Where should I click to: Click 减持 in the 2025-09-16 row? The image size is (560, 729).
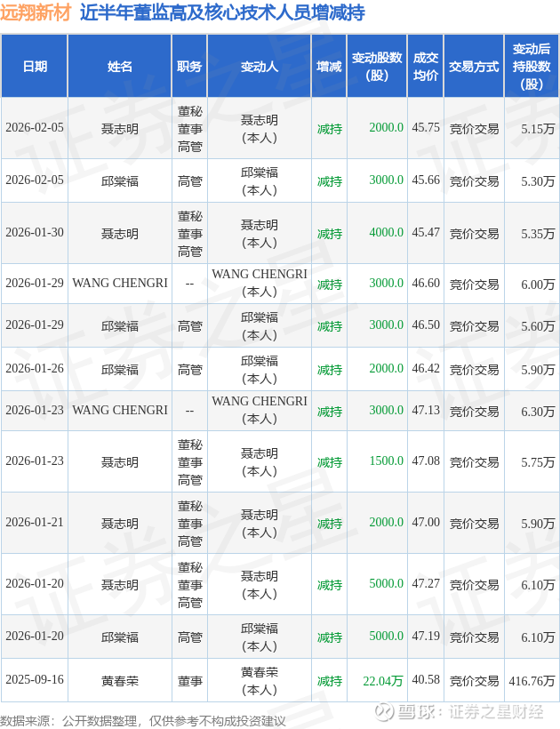[x=329, y=681]
